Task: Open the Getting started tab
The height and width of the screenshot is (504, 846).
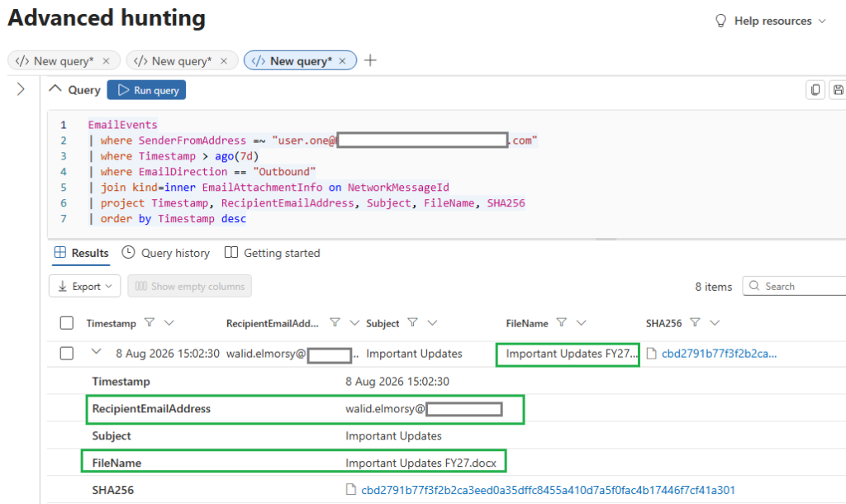Action: [x=272, y=253]
